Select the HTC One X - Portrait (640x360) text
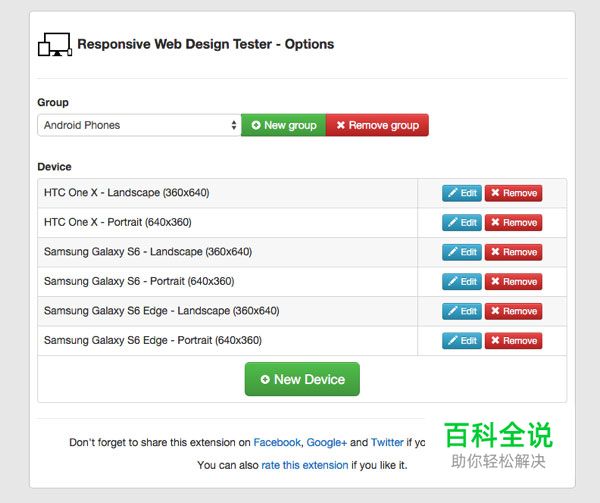 tap(118, 222)
